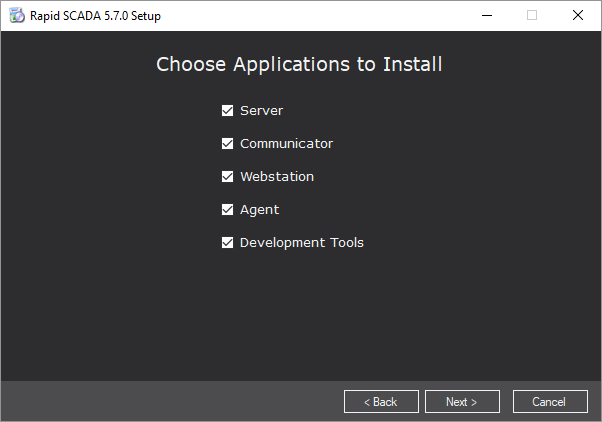The image size is (602, 422).
Task: Click the Communicator label text
Action: click(x=286, y=144)
